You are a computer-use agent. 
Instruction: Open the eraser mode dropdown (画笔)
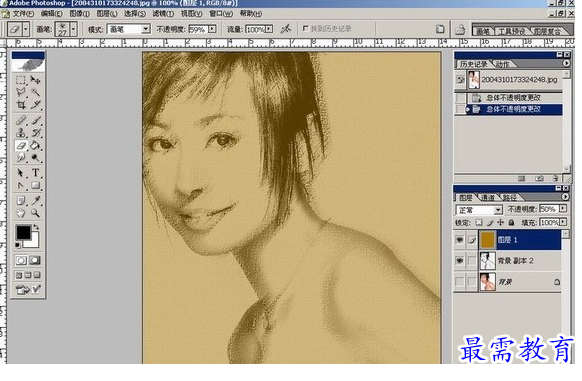point(129,29)
